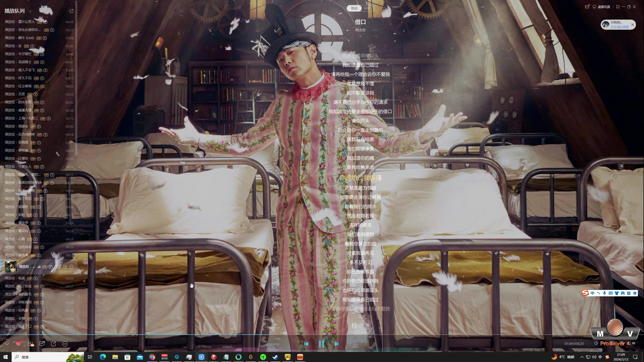This screenshot has height=362, width=644.
Task: Toggle the volume speaker icon
Action: [596, 343]
